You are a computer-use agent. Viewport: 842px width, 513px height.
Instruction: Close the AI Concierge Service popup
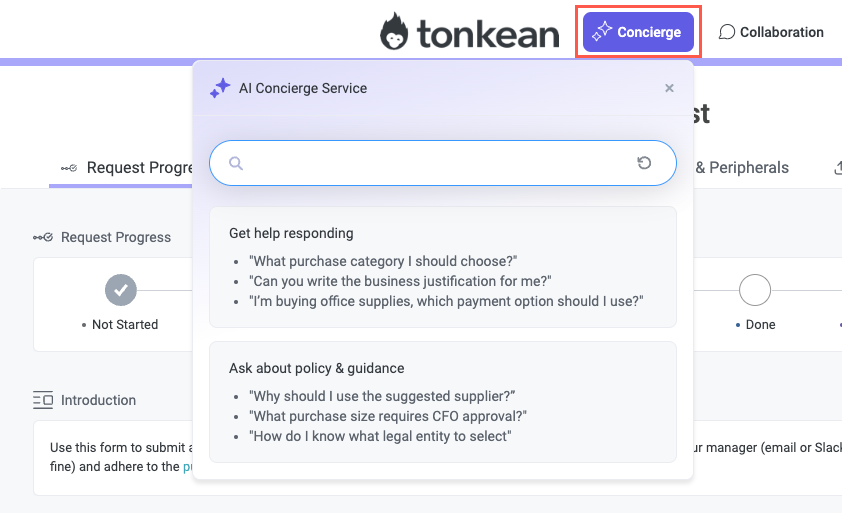pyautogui.click(x=669, y=88)
